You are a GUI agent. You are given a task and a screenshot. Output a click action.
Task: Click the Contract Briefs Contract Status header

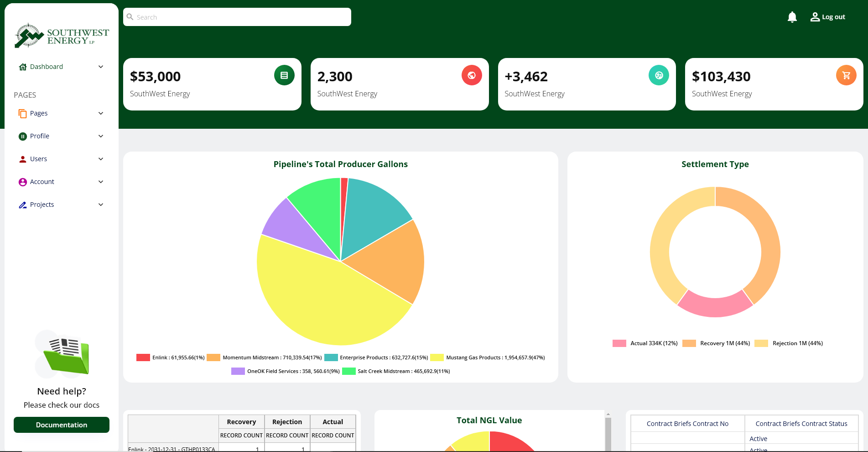801,424
